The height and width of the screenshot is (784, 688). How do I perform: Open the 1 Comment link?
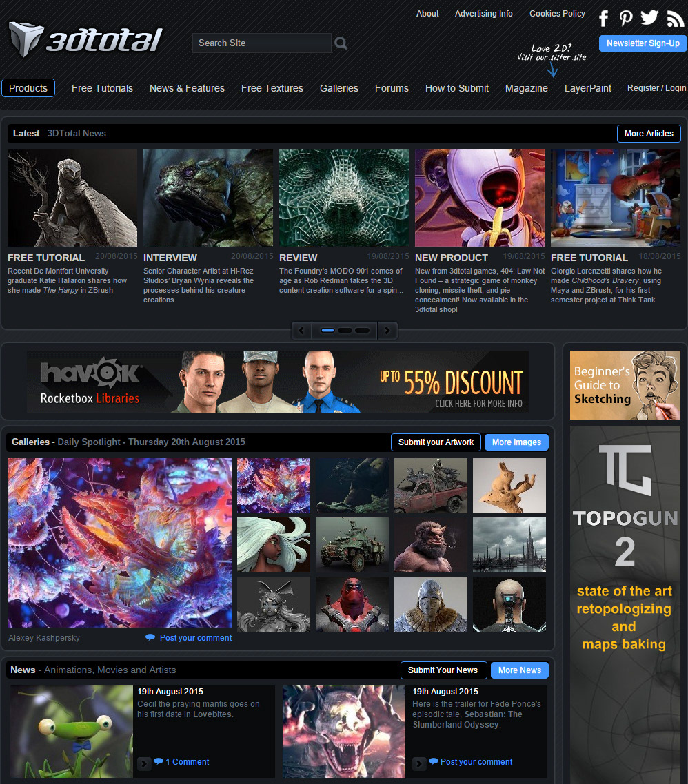187,761
